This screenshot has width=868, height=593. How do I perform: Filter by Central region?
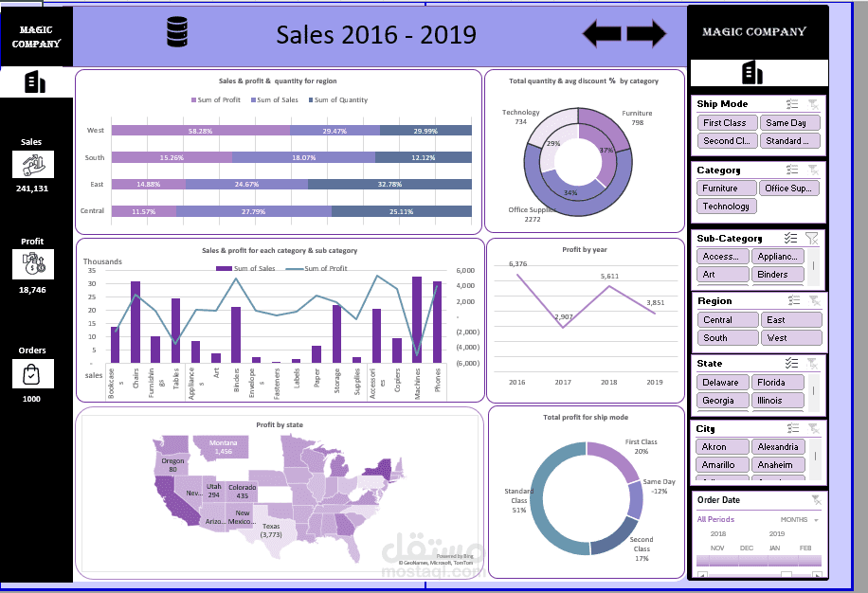pyautogui.click(x=728, y=320)
